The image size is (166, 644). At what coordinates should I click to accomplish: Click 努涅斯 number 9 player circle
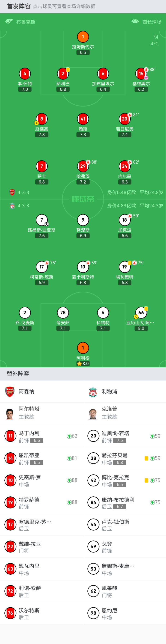(83, 220)
